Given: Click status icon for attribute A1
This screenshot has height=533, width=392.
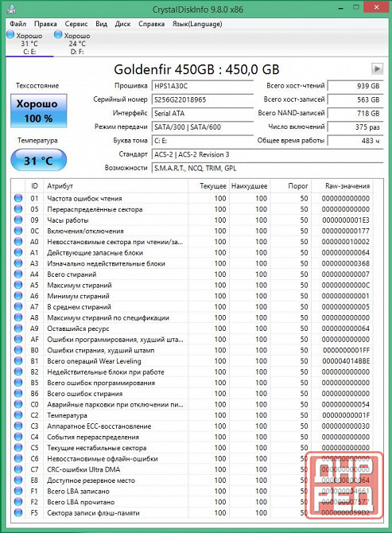Looking at the screenshot, I should pyautogui.click(x=18, y=252).
